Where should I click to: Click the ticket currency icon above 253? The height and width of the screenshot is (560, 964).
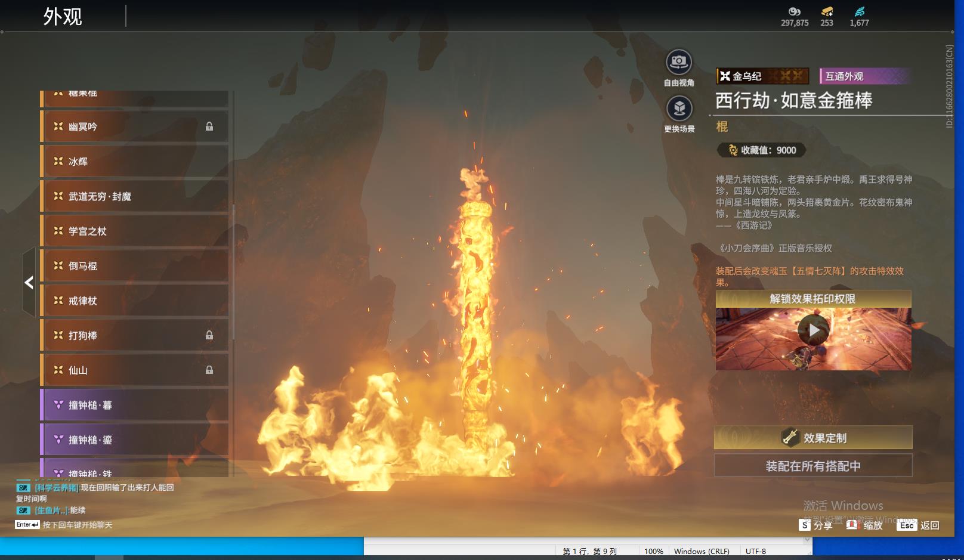(x=827, y=11)
